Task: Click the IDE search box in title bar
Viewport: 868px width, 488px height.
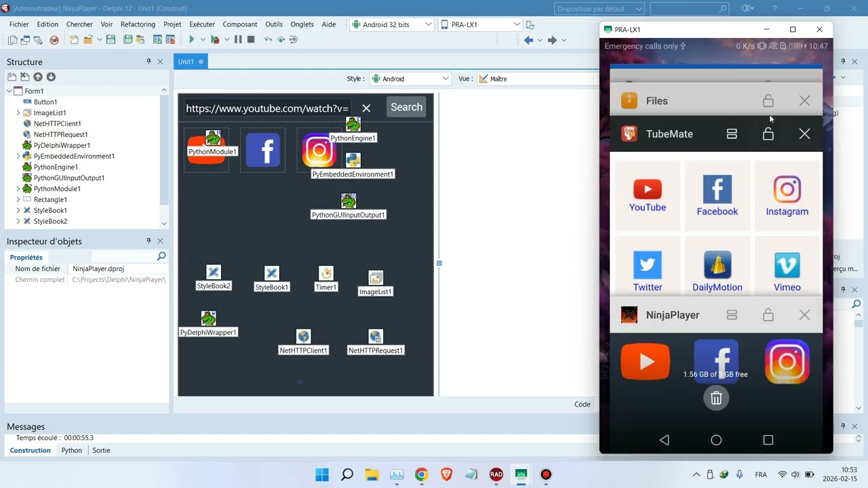Action: point(689,9)
